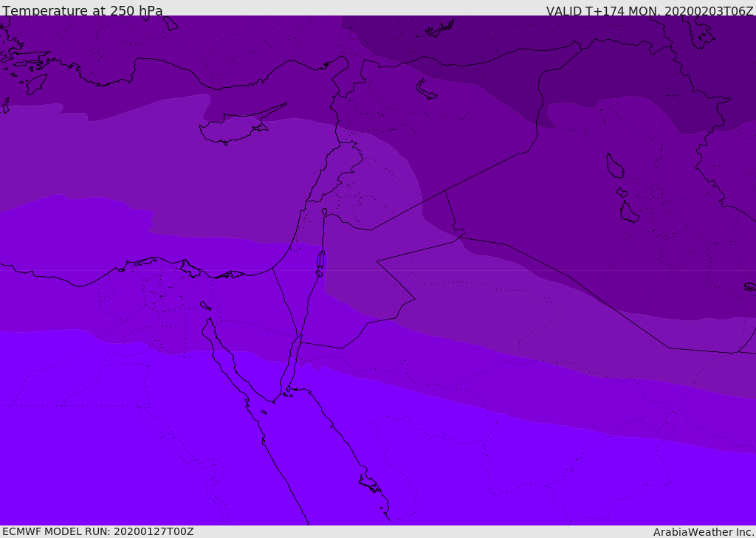Click the 'Temperature at 250 hPa' title
The height and width of the screenshot is (538, 756).
pyautogui.click(x=82, y=10)
